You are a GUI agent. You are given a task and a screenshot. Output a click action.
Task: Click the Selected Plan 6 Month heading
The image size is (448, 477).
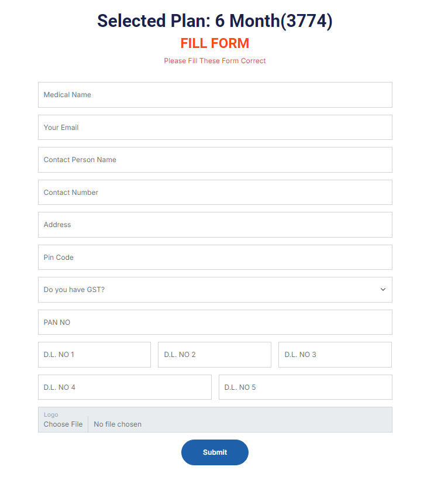(215, 21)
